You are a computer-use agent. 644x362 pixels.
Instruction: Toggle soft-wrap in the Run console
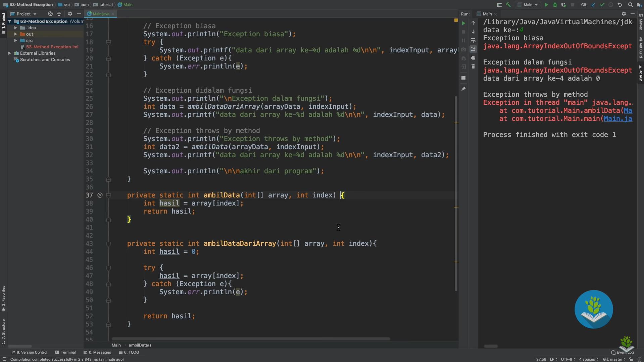pos(473,40)
